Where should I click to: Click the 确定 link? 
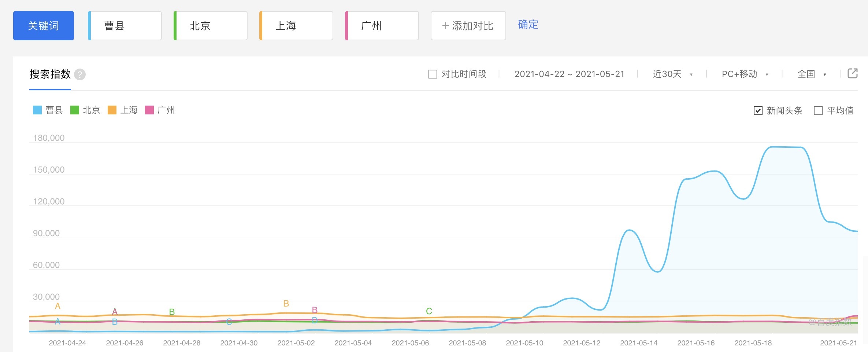tap(528, 25)
